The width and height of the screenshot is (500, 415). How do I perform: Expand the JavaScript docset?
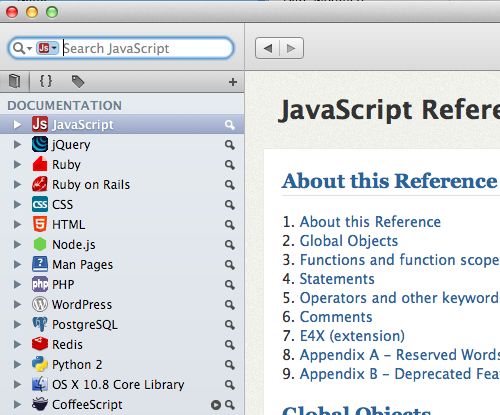click(17, 125)
